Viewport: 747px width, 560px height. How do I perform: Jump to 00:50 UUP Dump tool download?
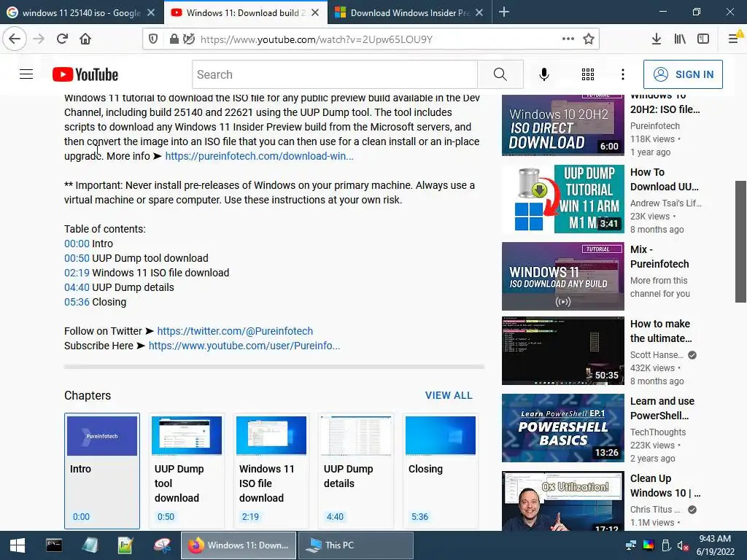(77, 258)
